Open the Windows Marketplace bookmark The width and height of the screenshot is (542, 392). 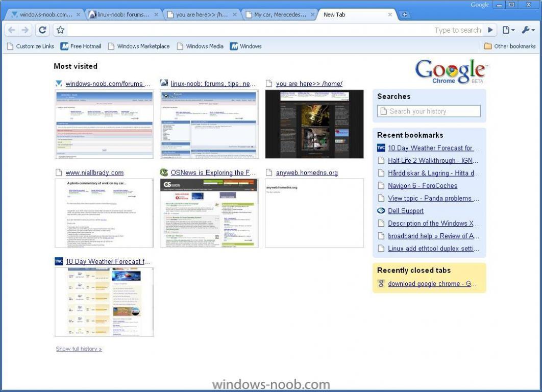(139, 46)
